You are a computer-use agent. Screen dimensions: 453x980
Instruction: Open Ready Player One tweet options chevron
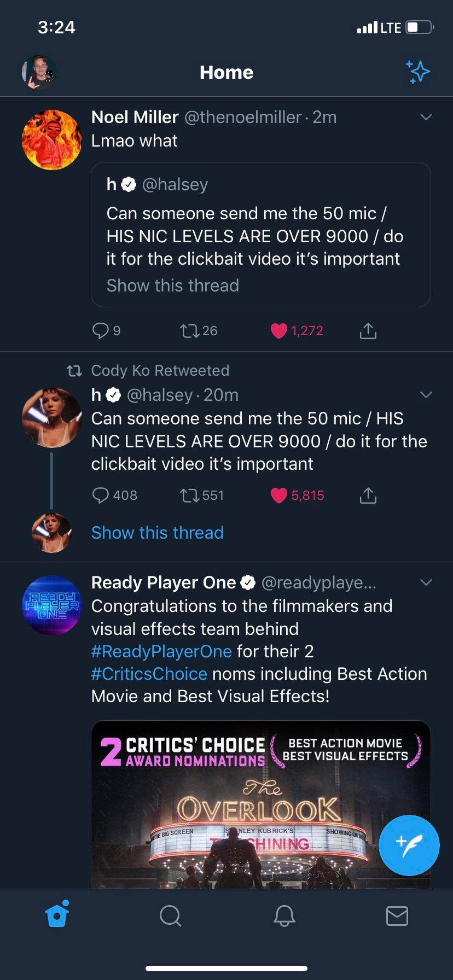426,582
